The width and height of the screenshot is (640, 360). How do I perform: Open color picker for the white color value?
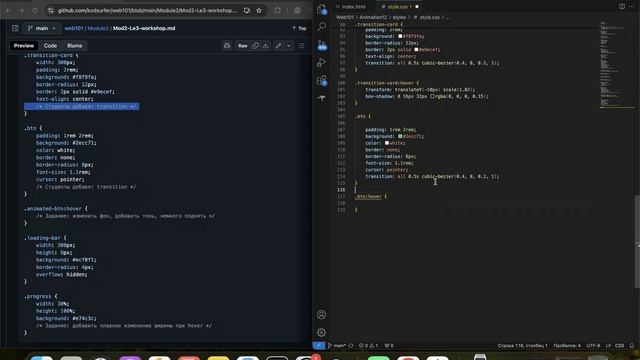[x=387, y=143]
